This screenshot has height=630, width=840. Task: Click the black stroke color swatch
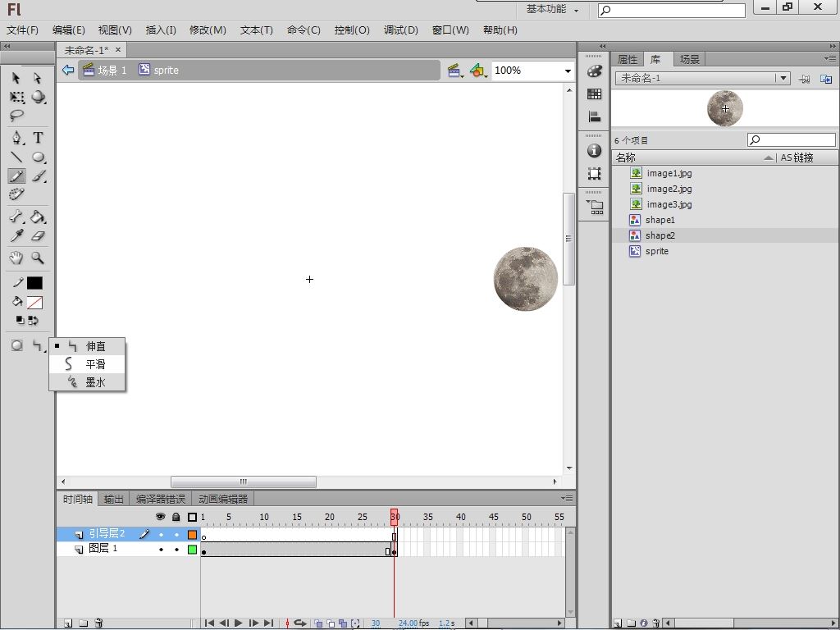coord(34,283)
